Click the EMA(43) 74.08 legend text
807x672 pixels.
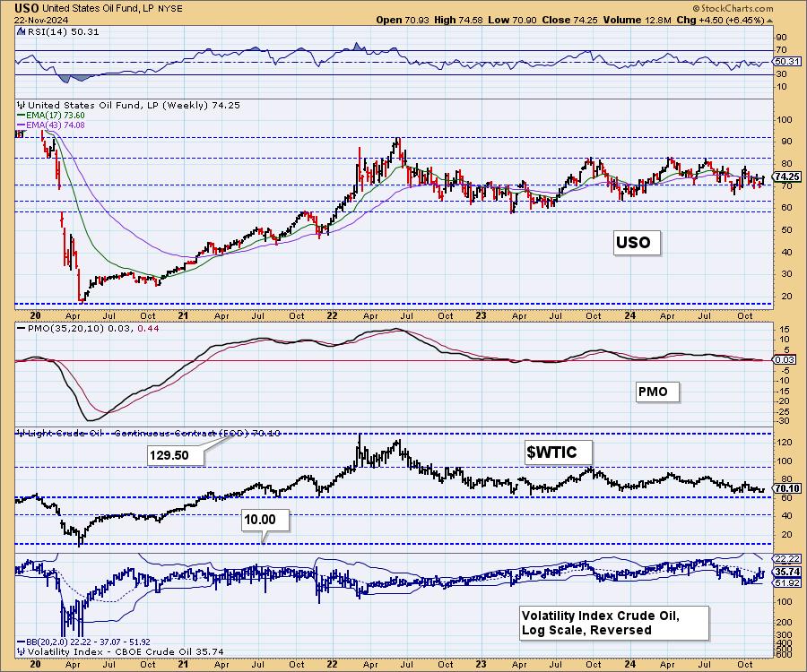tap(56, 125)
